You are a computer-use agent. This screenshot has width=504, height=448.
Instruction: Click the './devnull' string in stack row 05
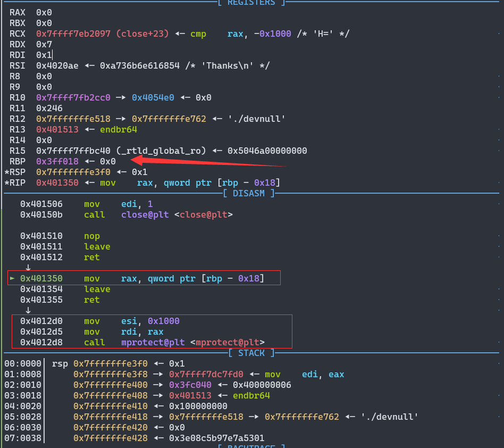389,417
